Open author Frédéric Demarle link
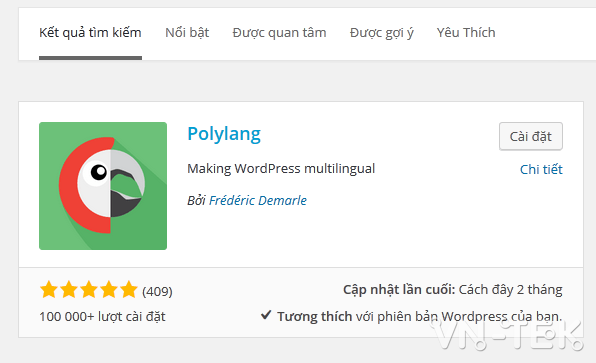 (x=258, y=200)
